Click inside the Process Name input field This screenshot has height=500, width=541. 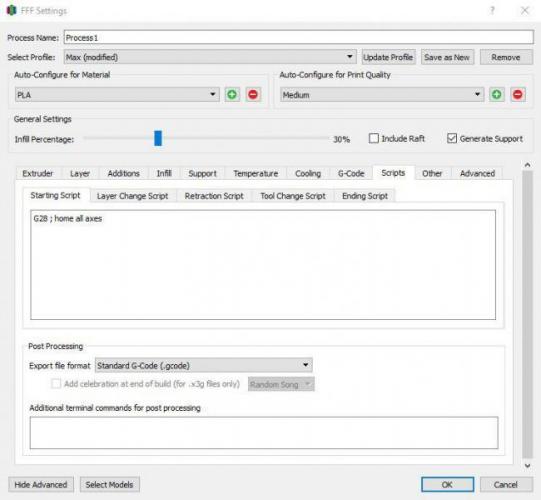pos(298,37)
